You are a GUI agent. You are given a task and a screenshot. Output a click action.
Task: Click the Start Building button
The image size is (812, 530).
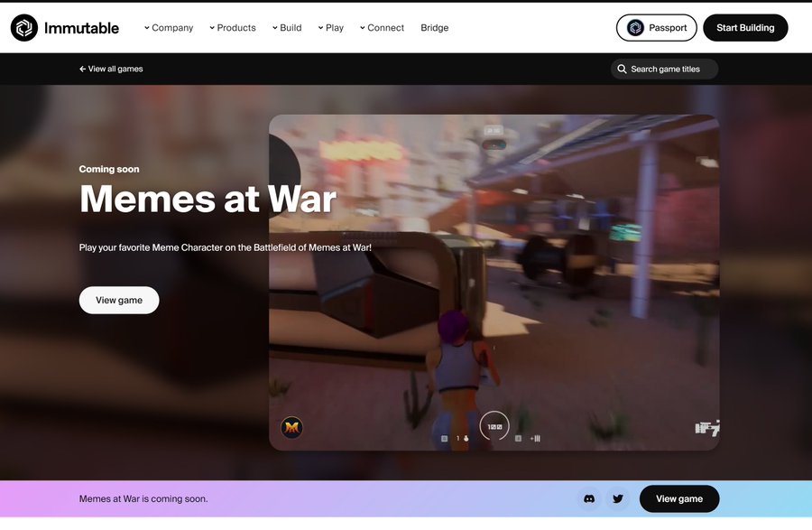pyautogui.click(x=745, y=27)
